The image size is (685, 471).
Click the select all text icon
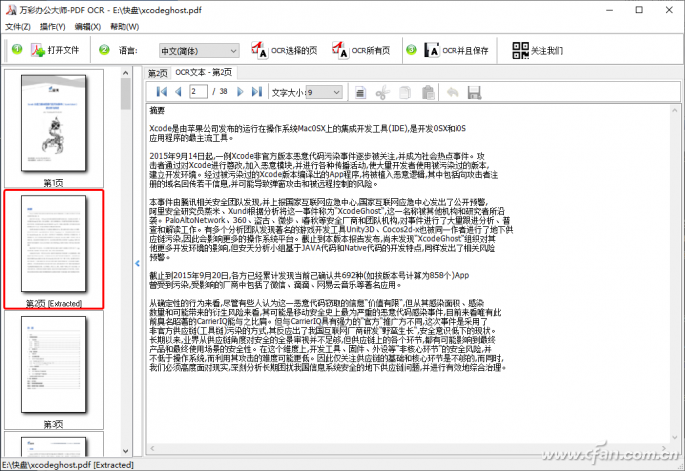click(360, 92)
